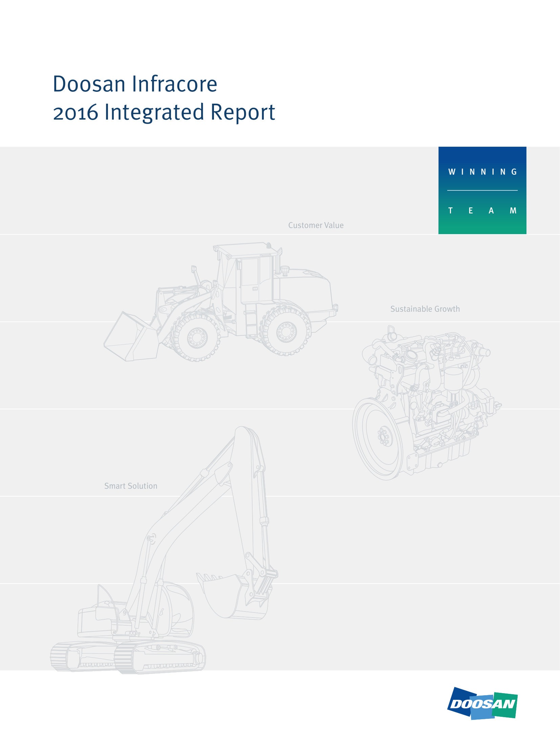This screenshot has width=560, height=747.
Task: Click the Doosan logo at the bottom
Action: tap(482, 704)
